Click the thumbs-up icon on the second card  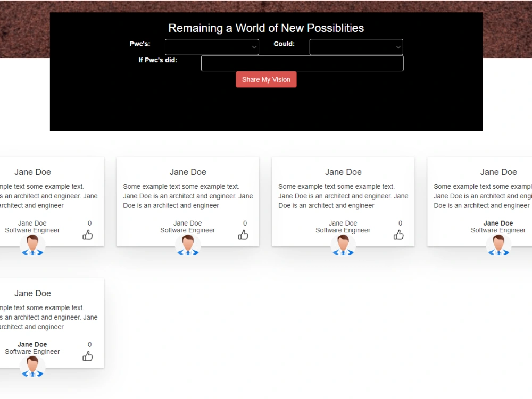point(243,235)
